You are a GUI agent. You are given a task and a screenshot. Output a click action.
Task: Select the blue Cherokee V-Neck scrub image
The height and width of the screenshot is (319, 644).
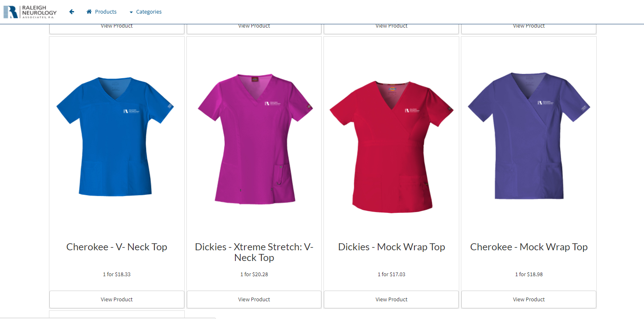115,137
